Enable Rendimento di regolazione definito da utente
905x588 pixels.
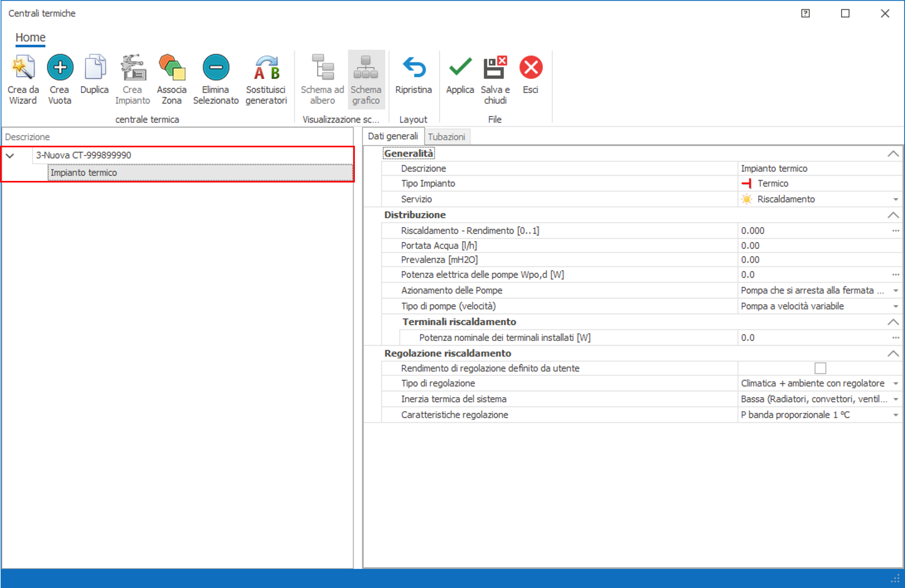click(820, 368)
